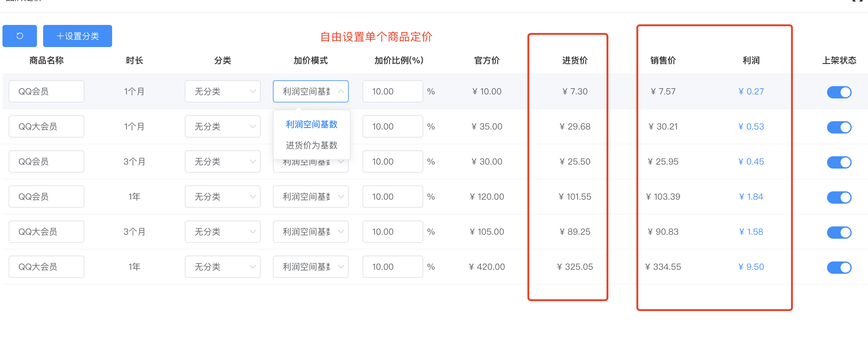Toggle listing status for QQ大会员 1年
The height and width of the screenshot is (355, 868).
pos(839,267)
